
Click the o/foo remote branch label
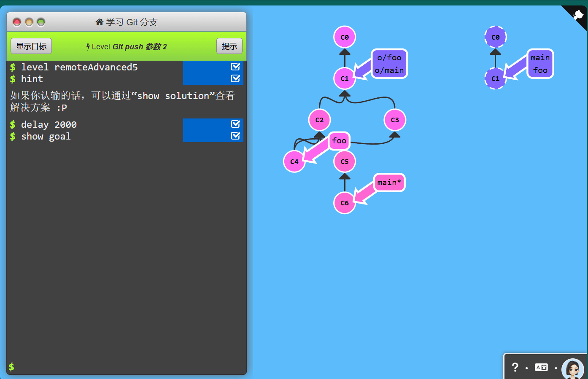389,58
